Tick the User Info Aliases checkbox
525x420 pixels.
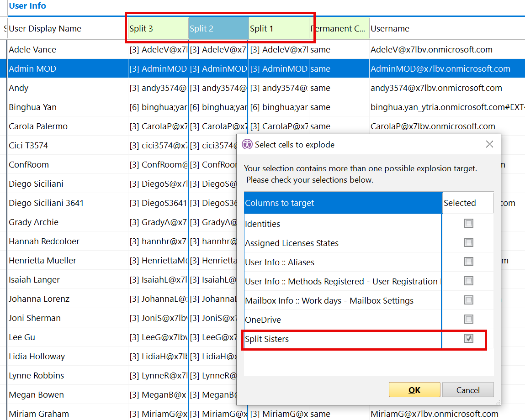pyautogui.click(x=468, y=262)
